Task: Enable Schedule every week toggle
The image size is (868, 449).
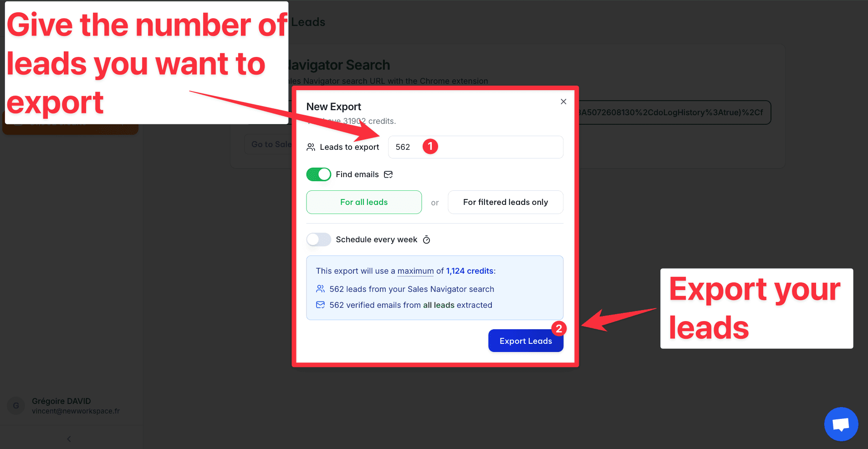Action: point(318,240)
